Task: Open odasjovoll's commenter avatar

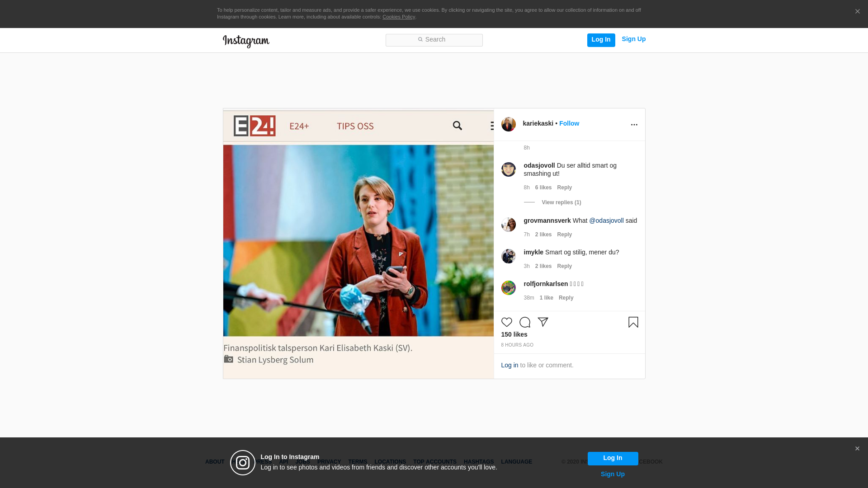Action: 508,169
